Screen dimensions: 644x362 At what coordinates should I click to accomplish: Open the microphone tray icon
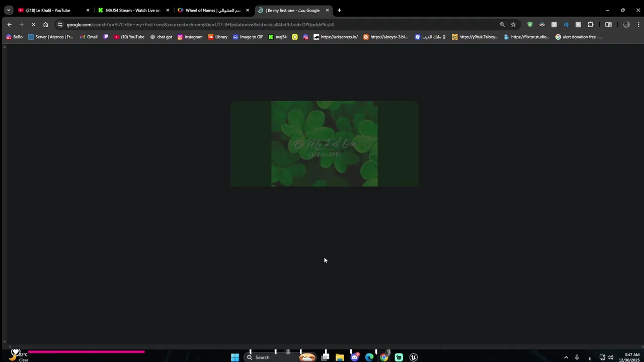point(577,357)
